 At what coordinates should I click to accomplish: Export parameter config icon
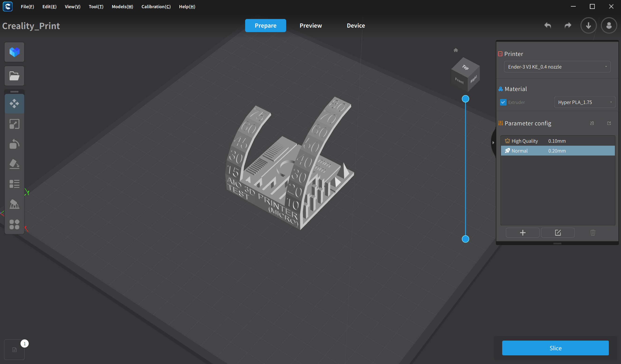point(609,123)
